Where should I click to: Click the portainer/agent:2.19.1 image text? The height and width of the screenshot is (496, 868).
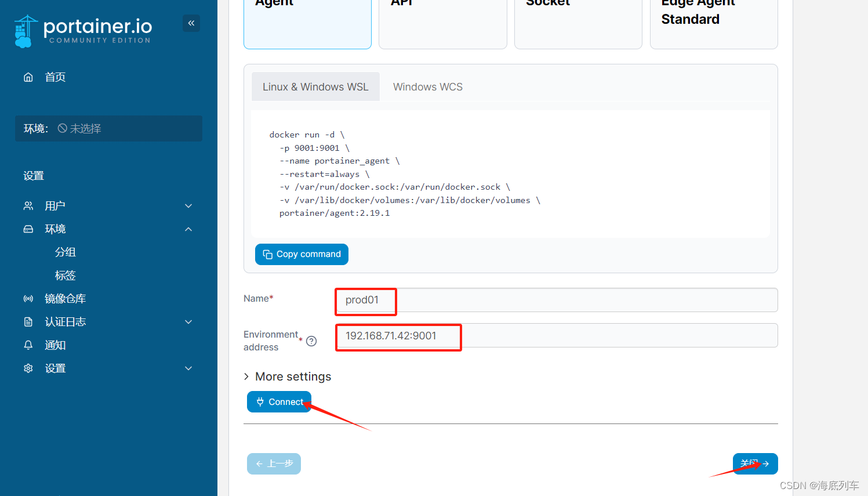[x=335, y=213]
